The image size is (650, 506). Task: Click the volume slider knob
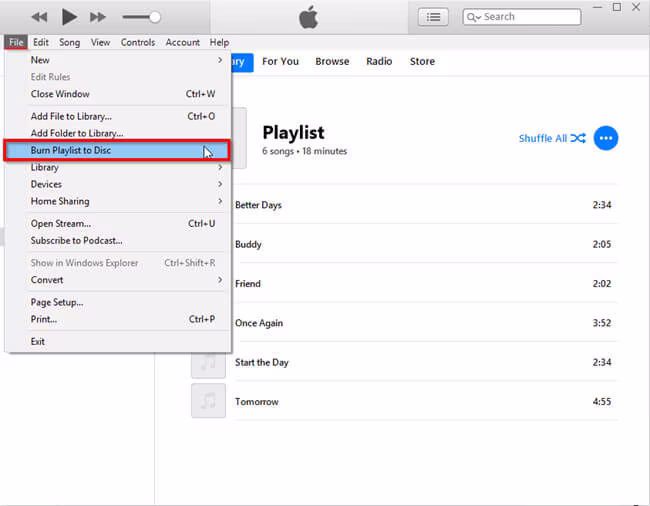pos(155,17)
